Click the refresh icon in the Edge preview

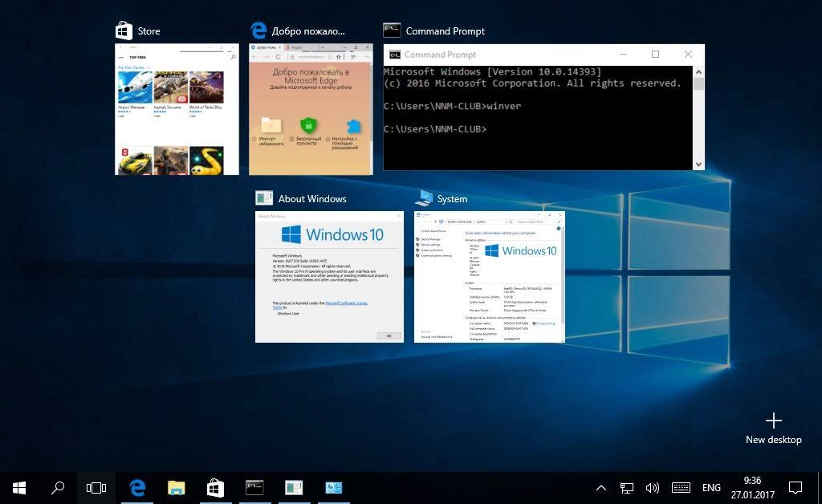(279, 57)
